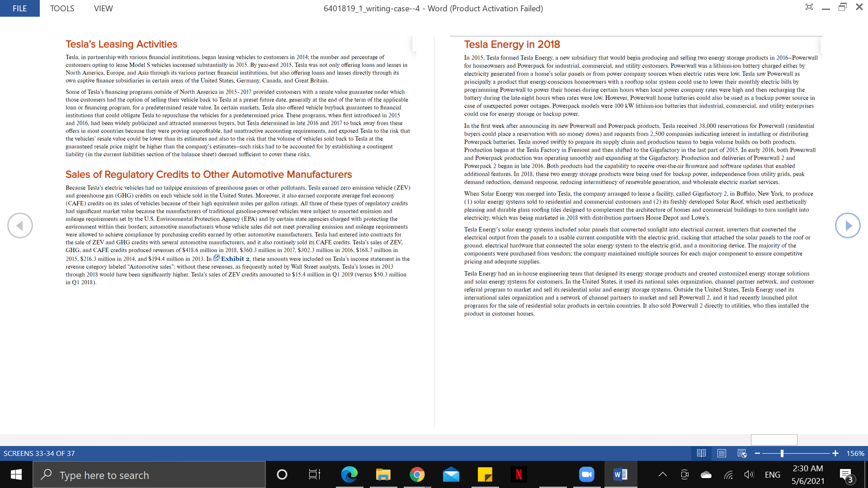Go back using the left navigation arrow
The width and height of the screenshot is (868, 488).
click(20, 225)
